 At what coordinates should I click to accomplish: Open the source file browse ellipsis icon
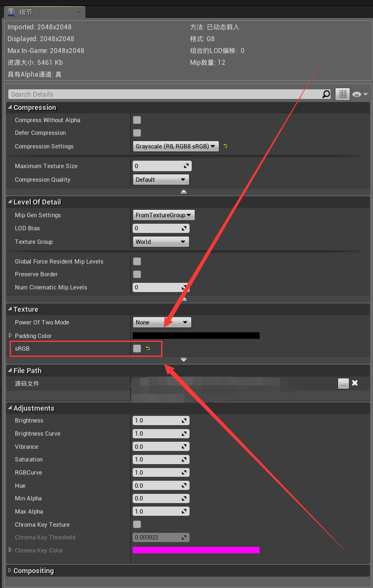(343, 383)
